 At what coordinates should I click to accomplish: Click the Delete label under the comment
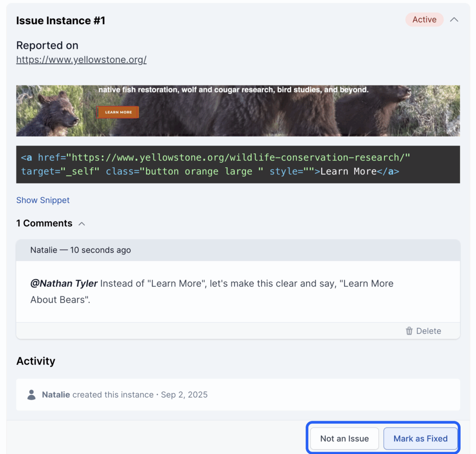(x=429, y=331)
